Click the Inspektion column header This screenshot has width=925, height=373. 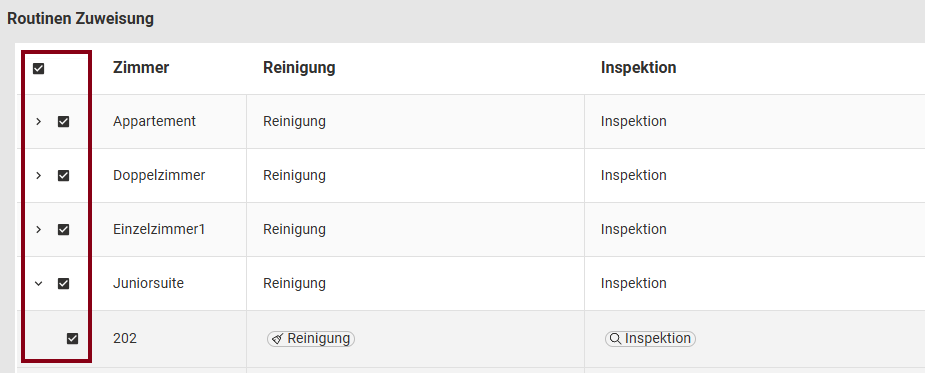click(x=638, y=68)
